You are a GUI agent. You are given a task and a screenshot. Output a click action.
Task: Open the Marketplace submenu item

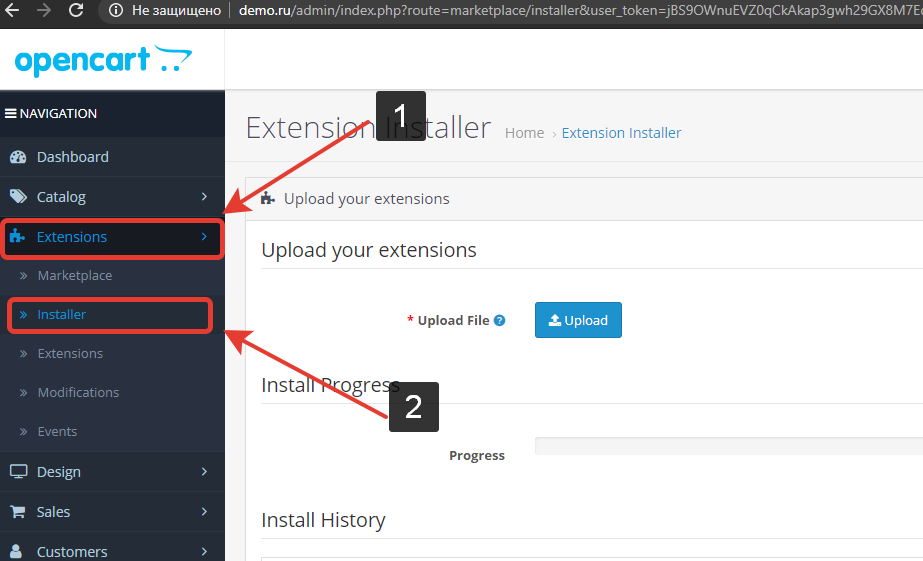75,276
